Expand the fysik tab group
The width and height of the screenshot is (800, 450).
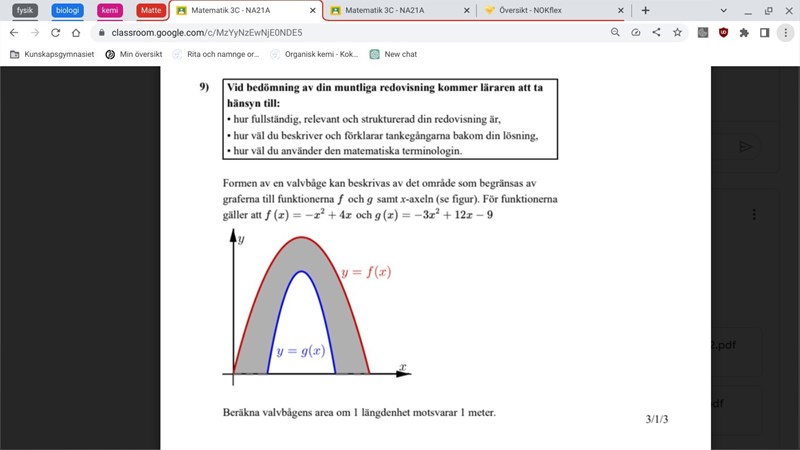[x=25, y=10]
